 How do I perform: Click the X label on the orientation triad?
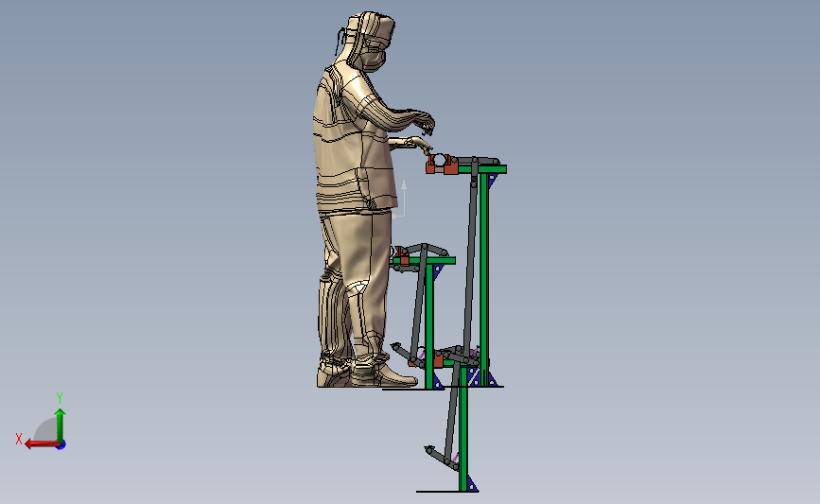19,439
